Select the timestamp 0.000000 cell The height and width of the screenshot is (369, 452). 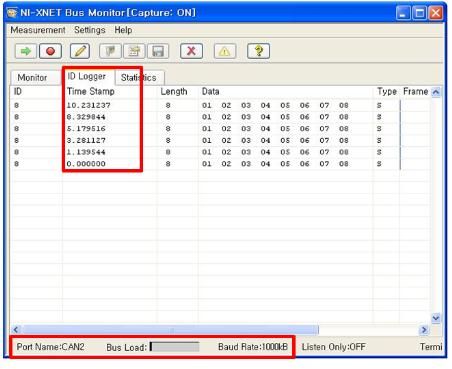point(86,164)
